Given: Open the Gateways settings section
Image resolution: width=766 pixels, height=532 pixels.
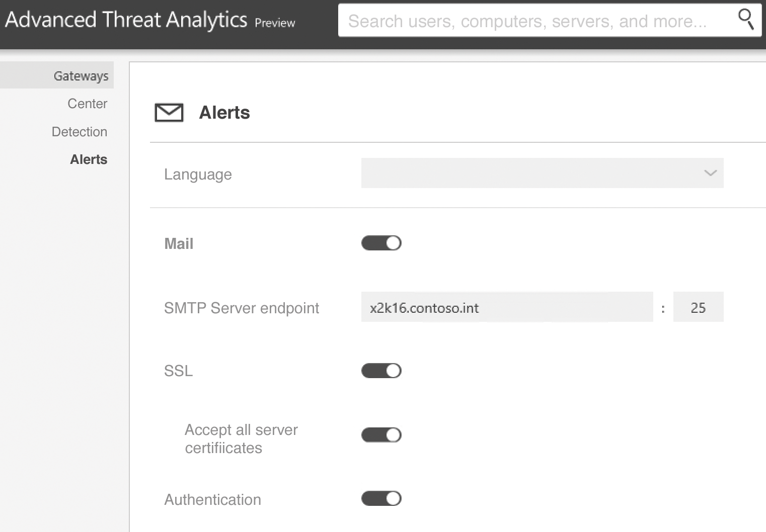Looking at the screenshot, I should pos(81,76).
